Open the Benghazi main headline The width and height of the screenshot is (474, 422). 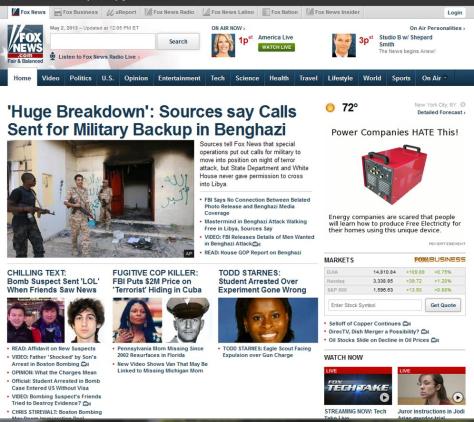point(152,120)
